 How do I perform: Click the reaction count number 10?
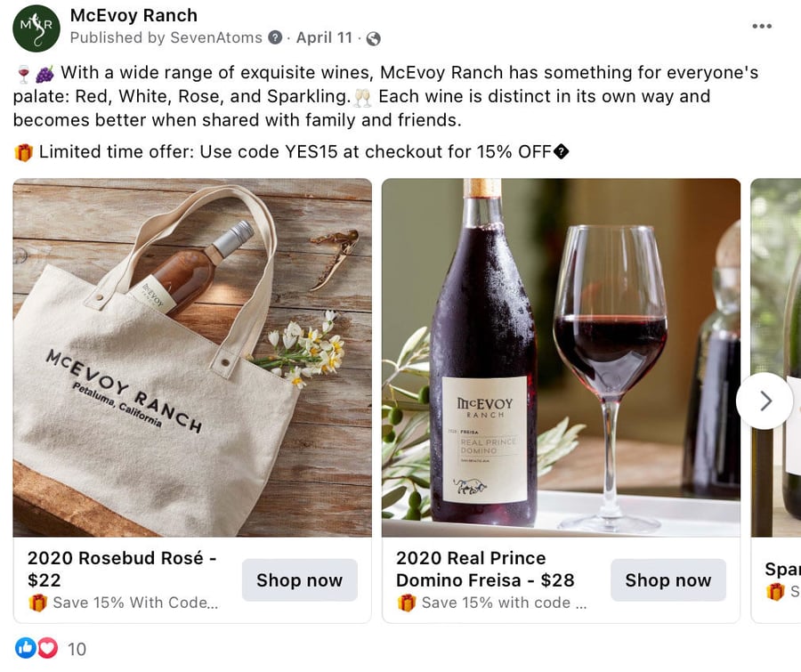pyautogui.click(x=77, y=649)
